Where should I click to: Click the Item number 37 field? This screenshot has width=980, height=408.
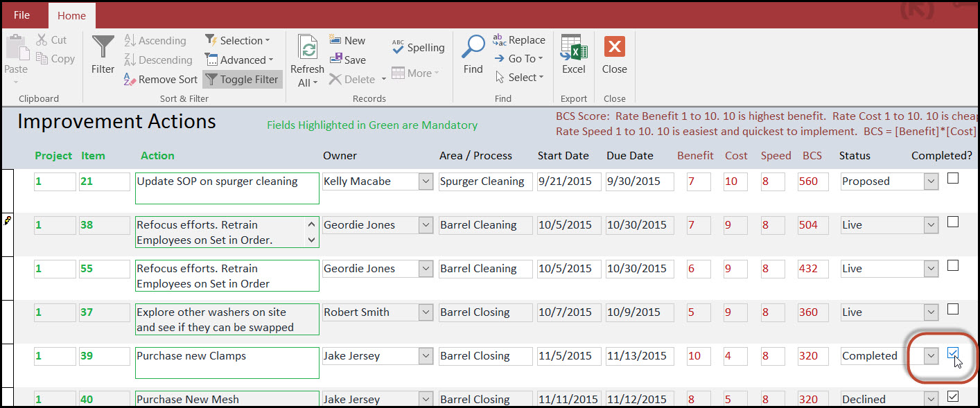pyautogui.click(x=105, y=312)
